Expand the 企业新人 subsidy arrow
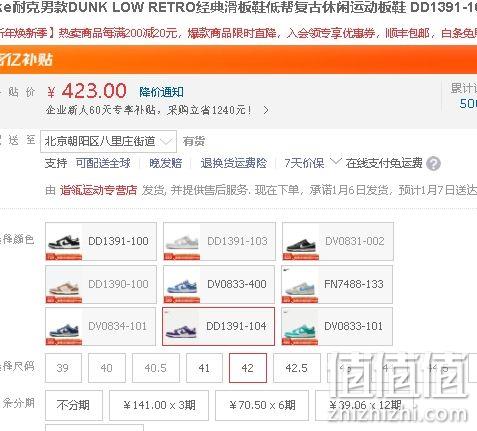Viewport: 477px width, 431px height. tap(266, 110)
